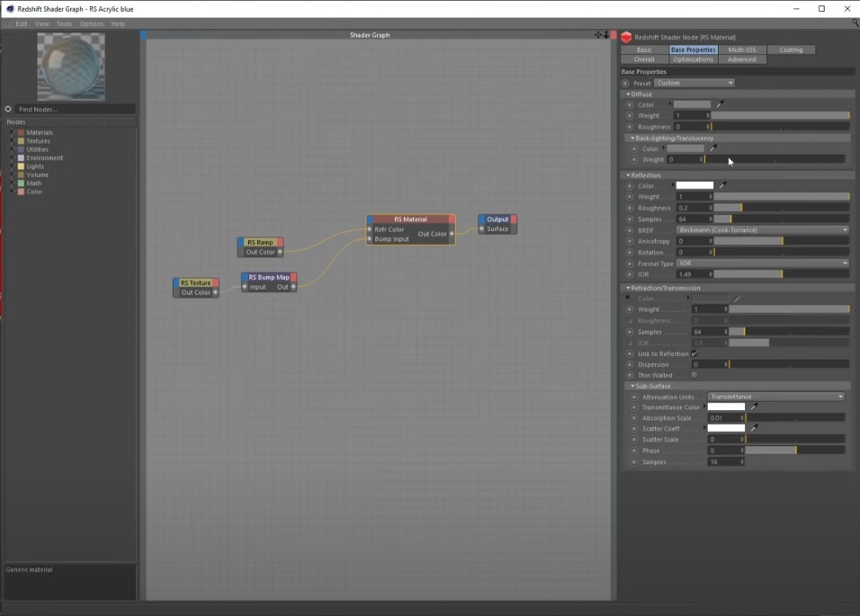Collapse the Sub-Surface section
Screen dimensions: 860x616
tap(632, 386)
